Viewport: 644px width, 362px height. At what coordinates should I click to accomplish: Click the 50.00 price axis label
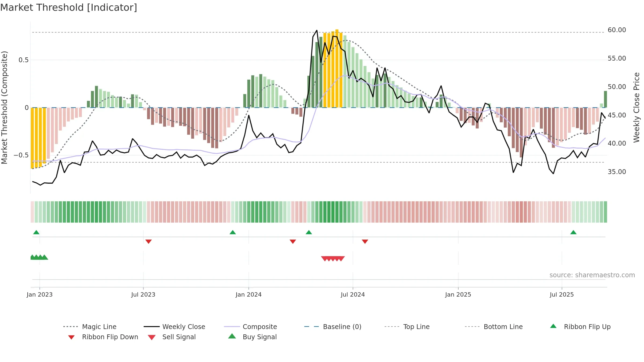(617, 87)
